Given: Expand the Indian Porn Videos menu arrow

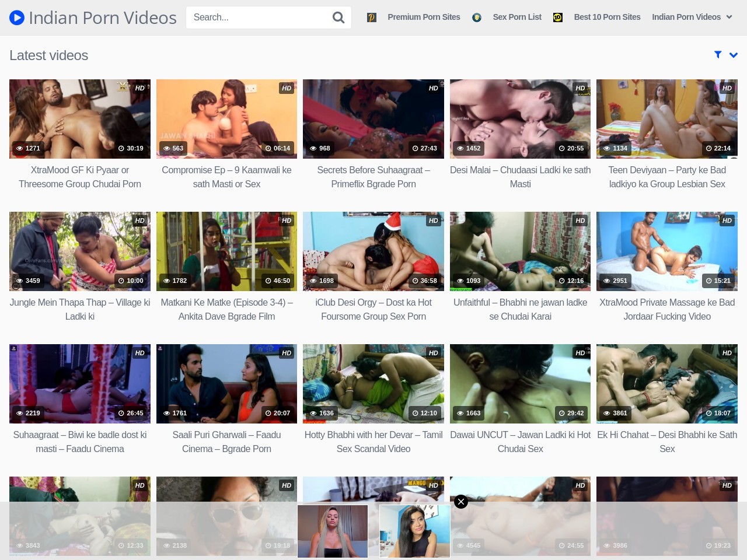Looking at the screenshot, I should pos(729,17).
